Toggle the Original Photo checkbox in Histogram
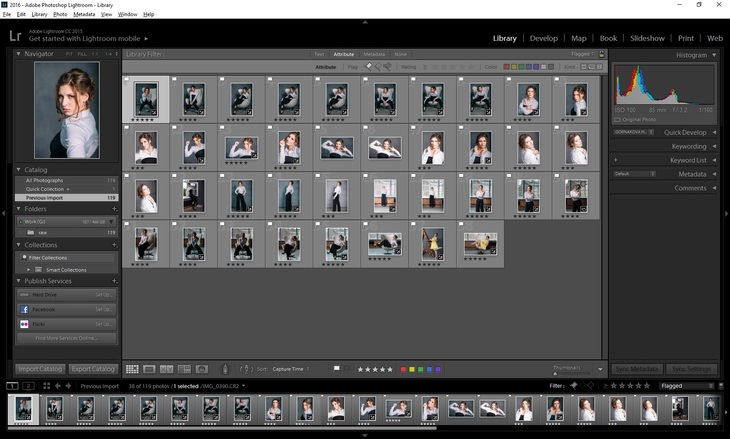Image resolution: width=730 pixels, height=439 pixels. pos(617,120)
